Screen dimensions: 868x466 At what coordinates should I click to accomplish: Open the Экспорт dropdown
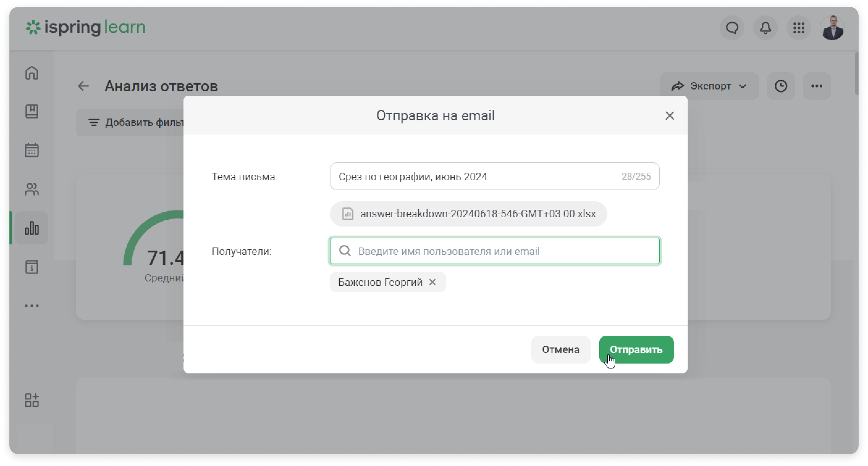(x=709, y=86)
